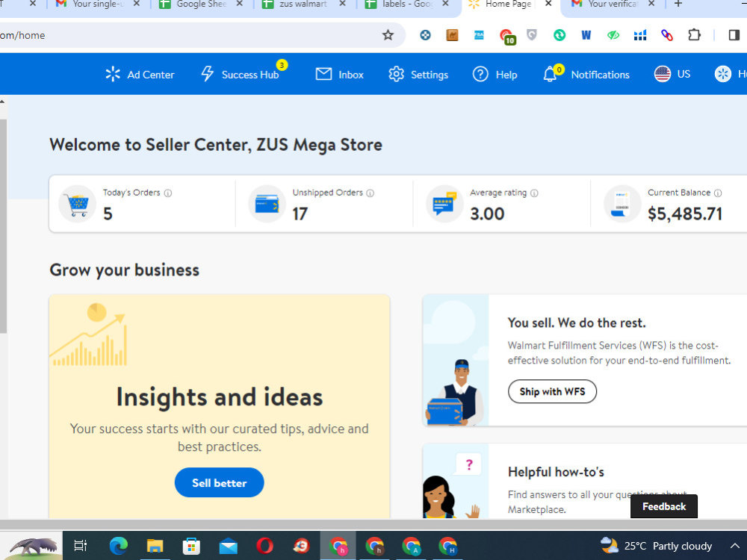Switch to Your single-use Gmail tab
Image resolution: width=747 pixels, height=560 pixels.
tap(97, 4)
